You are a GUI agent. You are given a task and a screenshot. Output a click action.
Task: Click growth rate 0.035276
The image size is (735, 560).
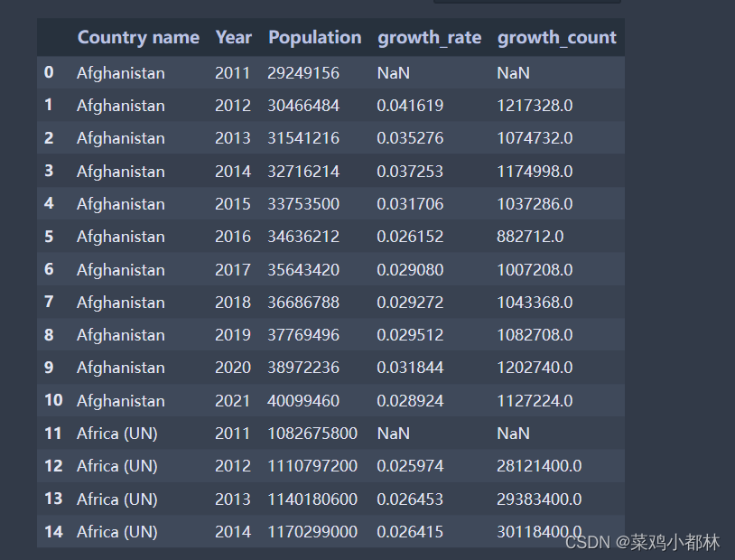(410, 138)
